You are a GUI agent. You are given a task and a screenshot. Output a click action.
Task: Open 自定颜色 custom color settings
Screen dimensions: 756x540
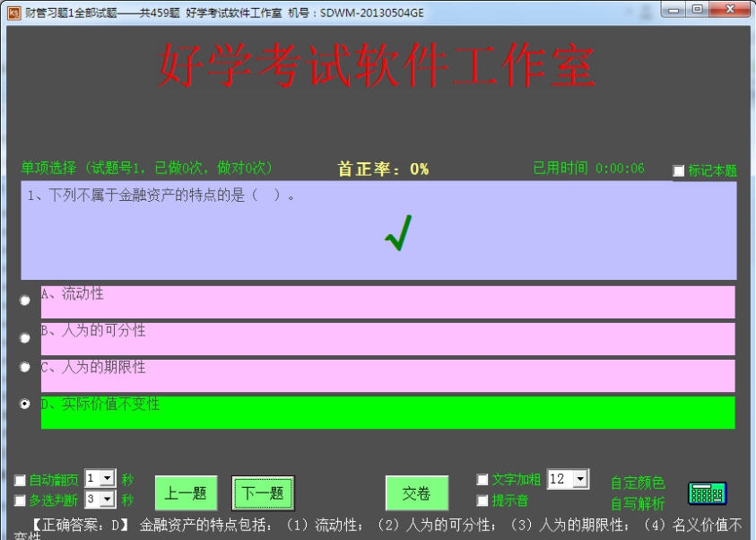tap(638, 483)
